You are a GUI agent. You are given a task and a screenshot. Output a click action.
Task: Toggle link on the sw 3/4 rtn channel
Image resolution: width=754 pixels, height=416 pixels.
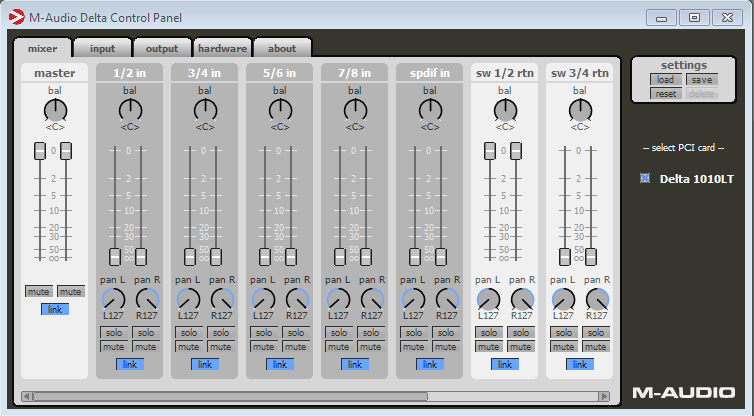(580, 365)
